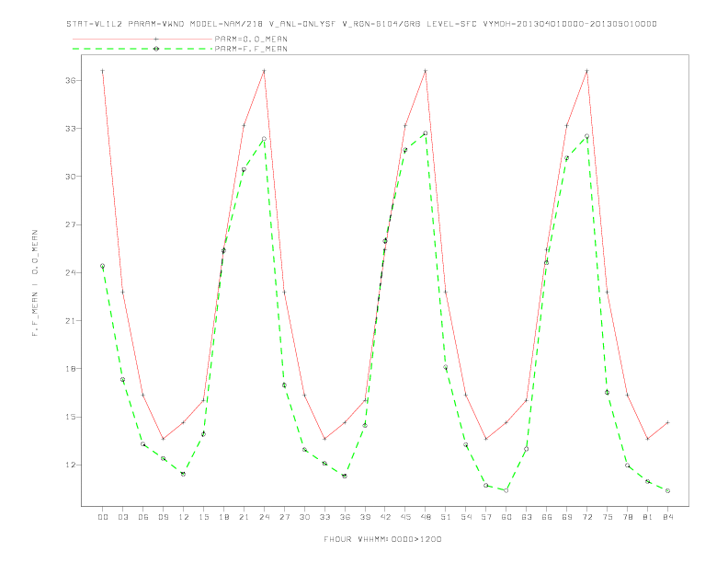Screen dimensions: 728x563
Task: Click the y-axis tick label 36
Action: pos(71,80)
